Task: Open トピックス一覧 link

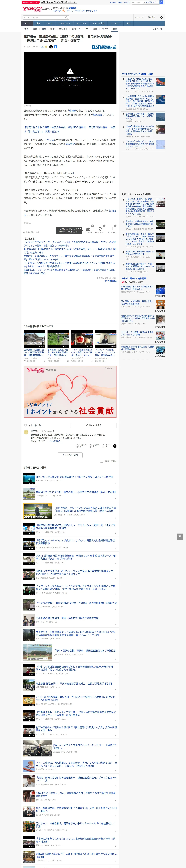Action: pyautogui.click(x=155, y=29)
